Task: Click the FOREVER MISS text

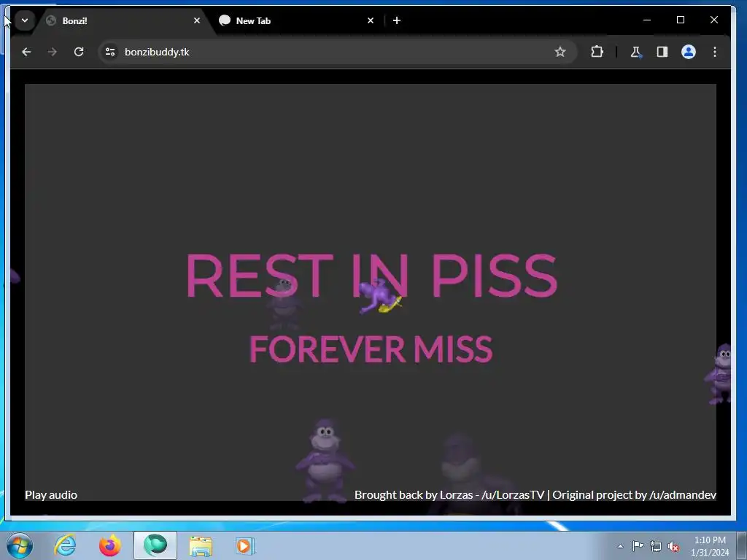Action: [371, 349]
